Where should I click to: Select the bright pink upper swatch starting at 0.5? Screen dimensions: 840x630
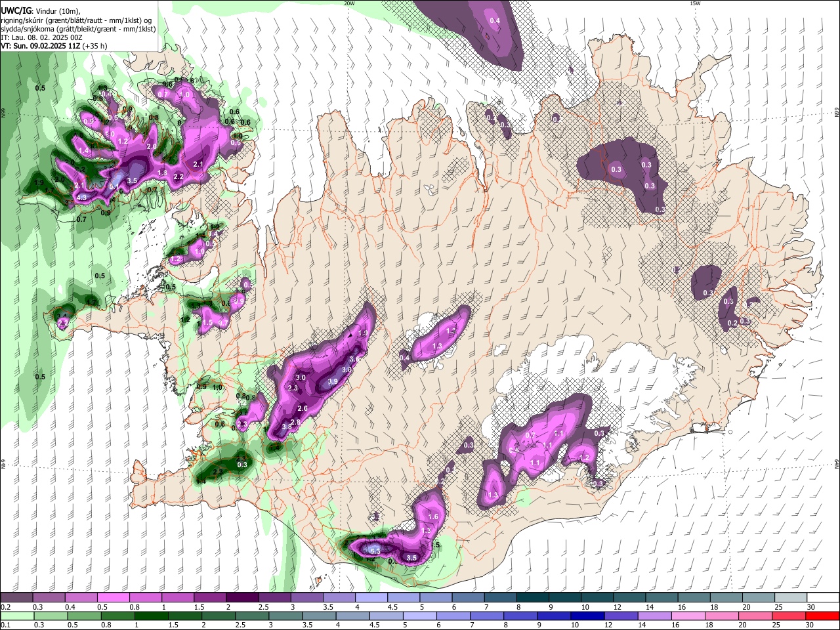point(113,597)
